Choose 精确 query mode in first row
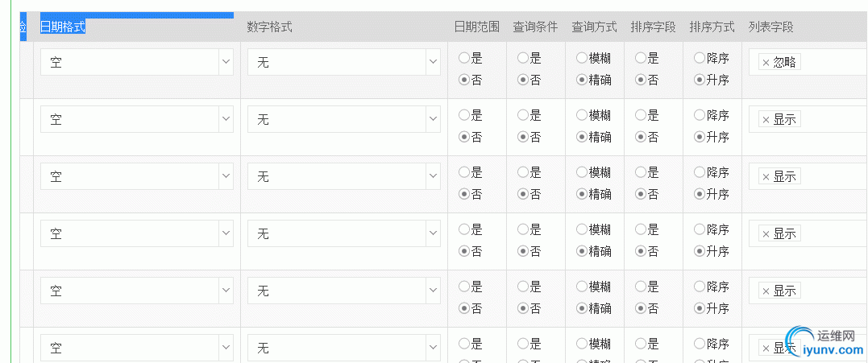The width and height of the screenshot is (868, 363). point(582,80)
